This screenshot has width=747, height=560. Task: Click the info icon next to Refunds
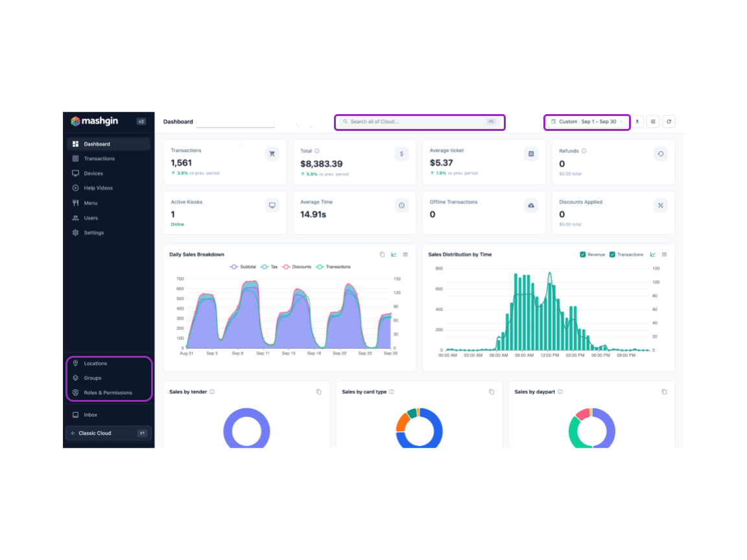click(x=584, y=151)
